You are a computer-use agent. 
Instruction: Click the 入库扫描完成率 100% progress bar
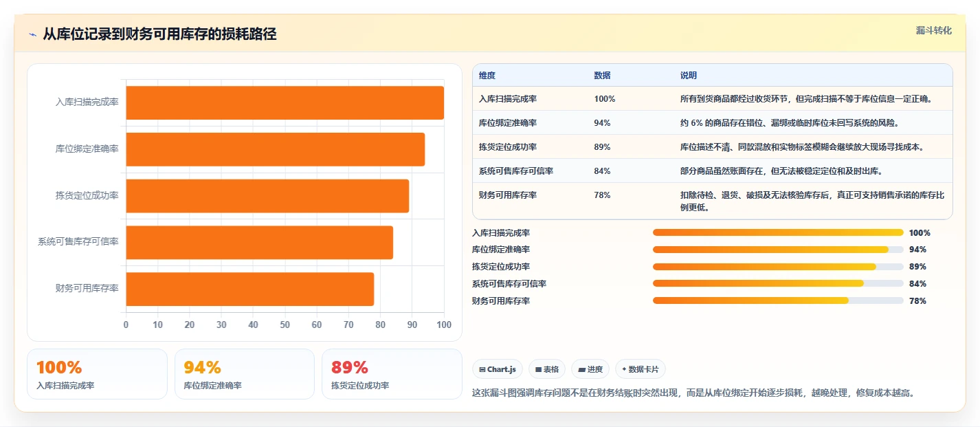point(778,232)
